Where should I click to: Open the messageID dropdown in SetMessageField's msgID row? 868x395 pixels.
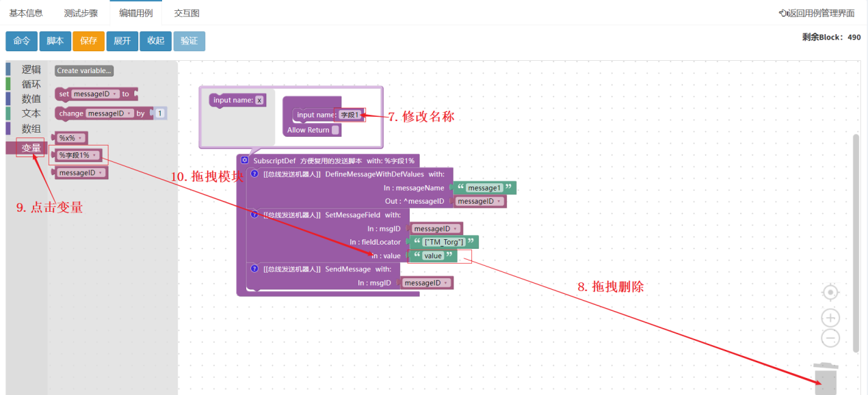pos(436,228)
